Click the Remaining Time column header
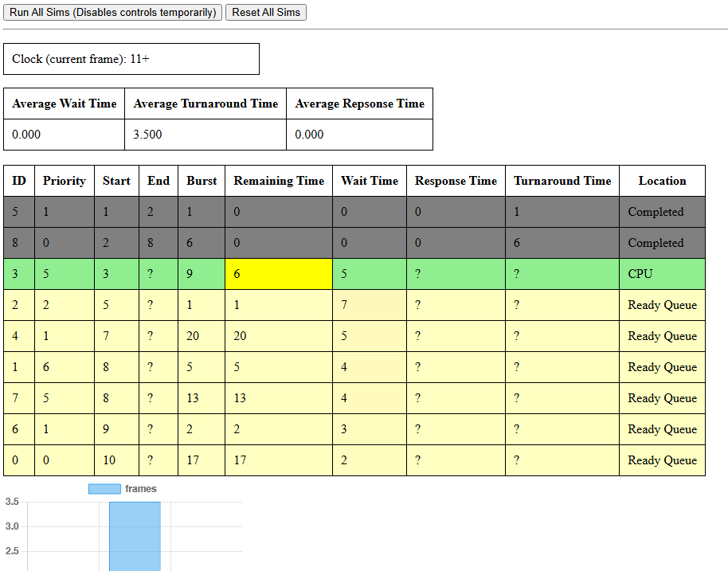Screen dimensions: 728x571 tap(279, 181)
